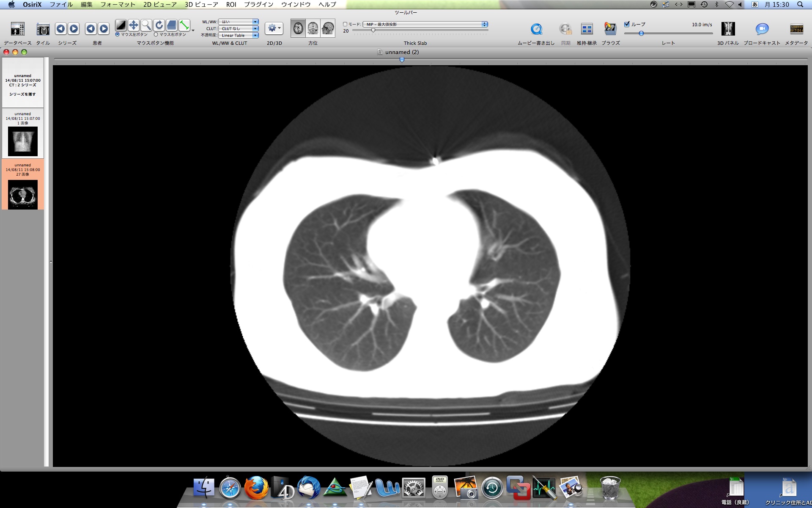812x508 pixels.
Task: Click the 維持·継承 propagate settings icon
Action: (x=587, y=29)
